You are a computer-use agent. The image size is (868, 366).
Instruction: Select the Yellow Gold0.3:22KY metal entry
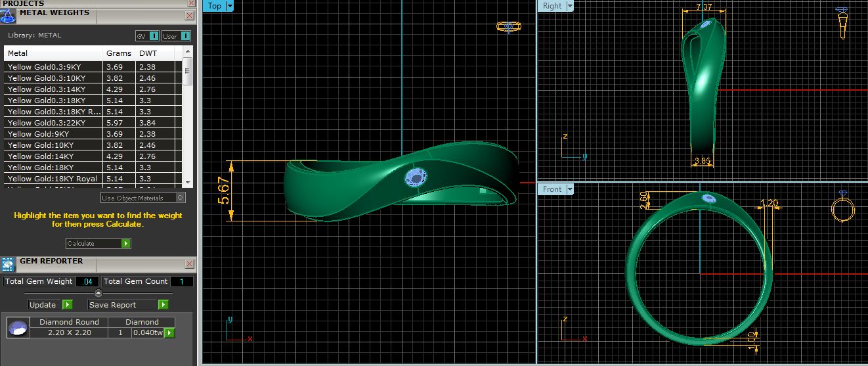[x=53, y=123]
